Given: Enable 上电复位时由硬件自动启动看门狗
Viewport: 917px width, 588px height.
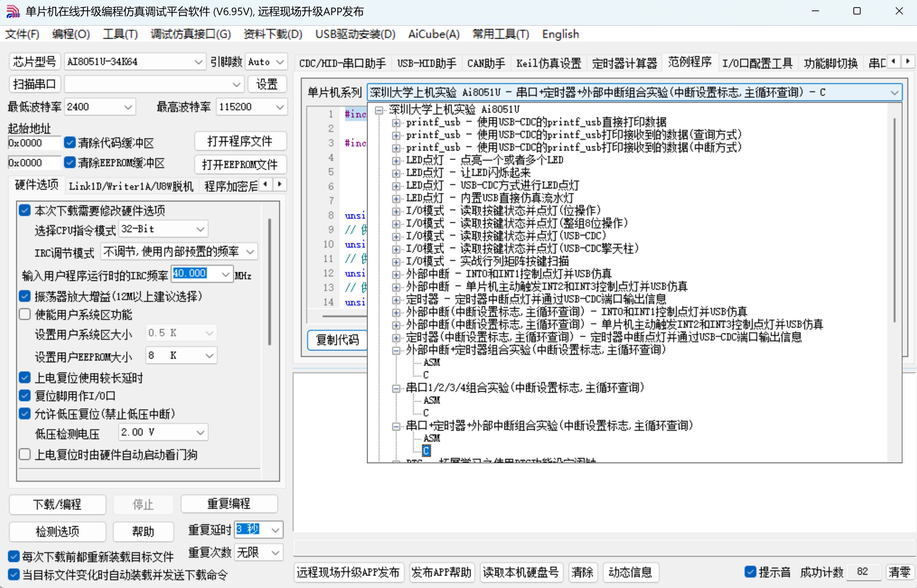Looking at the screenshot, I should click(x=25, y=454).
